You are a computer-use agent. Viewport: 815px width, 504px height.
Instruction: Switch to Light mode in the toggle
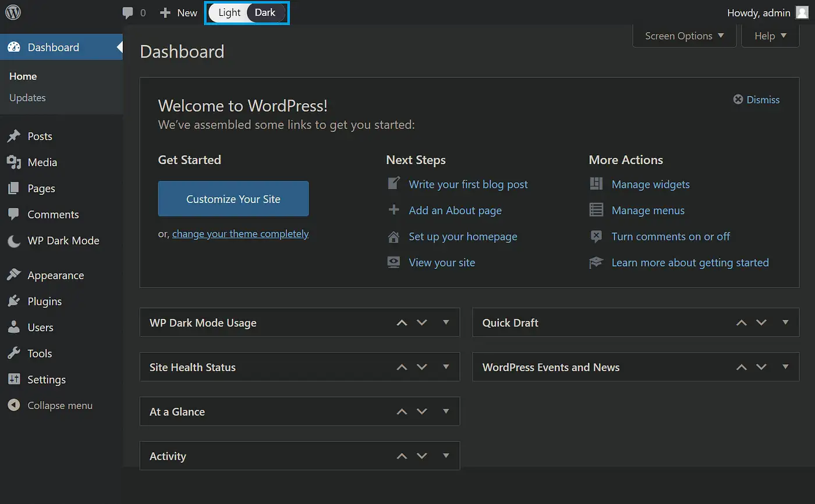point(229,13)
